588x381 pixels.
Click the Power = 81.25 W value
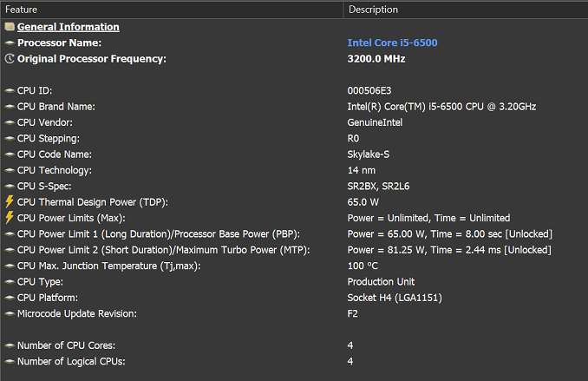(x=449, y=250)
